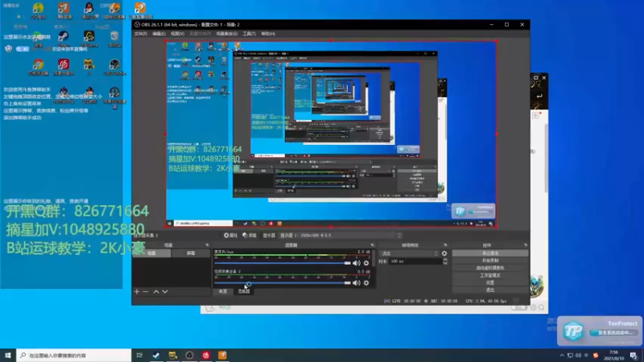The image size is (644, 362).
Task: Switch to the 来源 sources tab
Action: [223, 291]
